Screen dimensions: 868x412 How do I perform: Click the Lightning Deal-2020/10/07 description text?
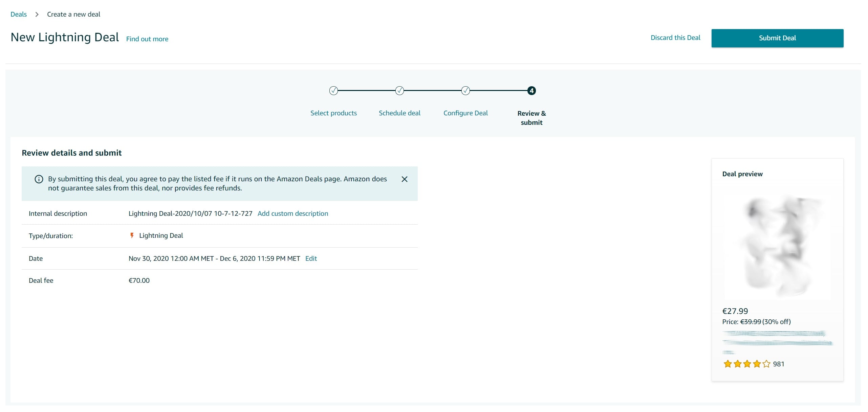pos(191,213)
